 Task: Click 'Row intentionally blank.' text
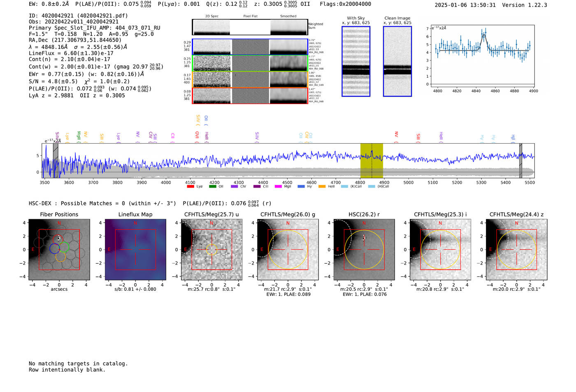[x=67, y=370]
